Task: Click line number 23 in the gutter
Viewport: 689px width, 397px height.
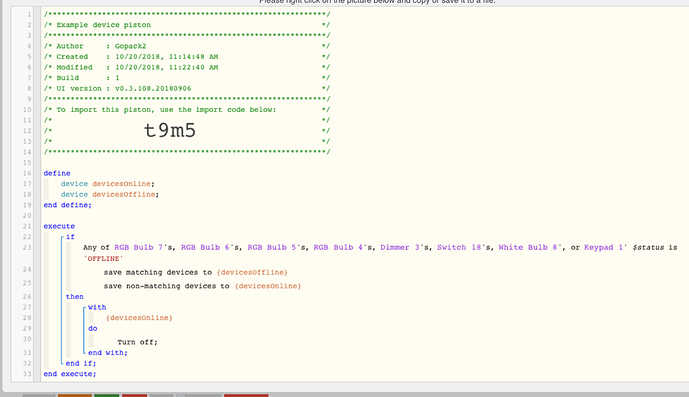Action: [x=27, y=248]
